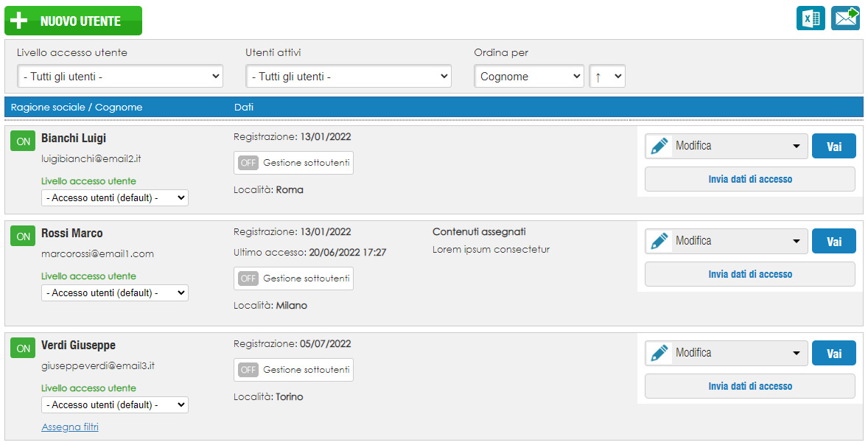Viewport: 868px width, 445px height.
Task: Click pencil icon in Rossi Marco row
Action: coord(659,242)
